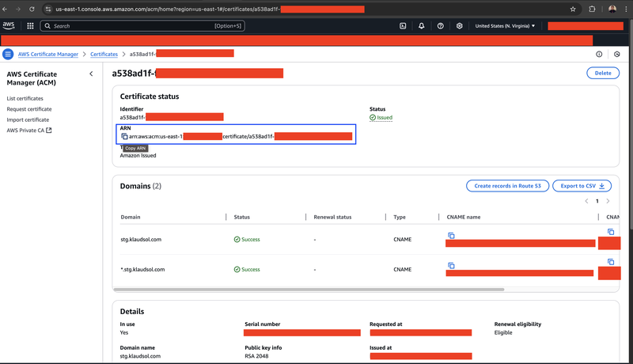This screenshot has width=633, height=364.
Task: Open the notifications bell
Action: click(x=422, y=26)
